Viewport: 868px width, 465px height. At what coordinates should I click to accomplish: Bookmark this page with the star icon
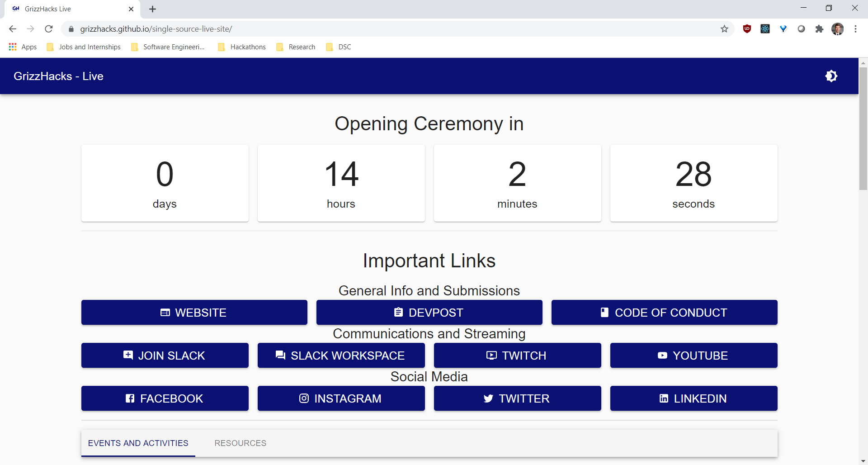click(724, 29)
